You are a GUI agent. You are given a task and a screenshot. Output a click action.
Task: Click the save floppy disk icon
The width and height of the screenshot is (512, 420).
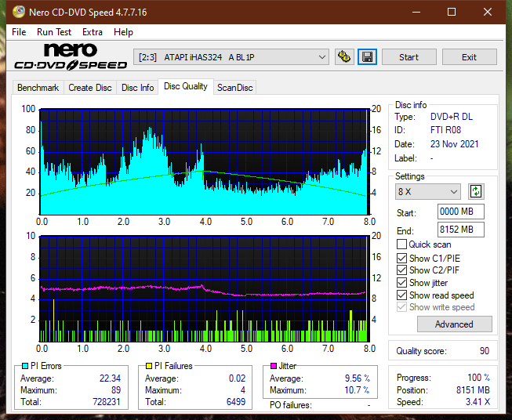368,57
